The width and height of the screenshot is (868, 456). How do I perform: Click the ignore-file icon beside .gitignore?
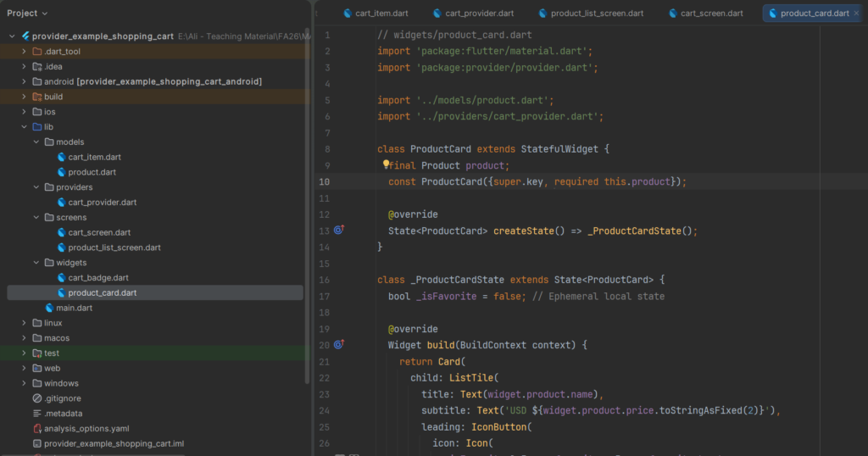37,398
